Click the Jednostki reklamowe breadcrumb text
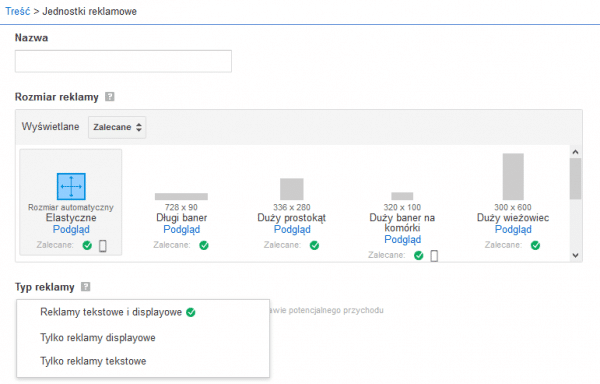 [x=90, y=11]
